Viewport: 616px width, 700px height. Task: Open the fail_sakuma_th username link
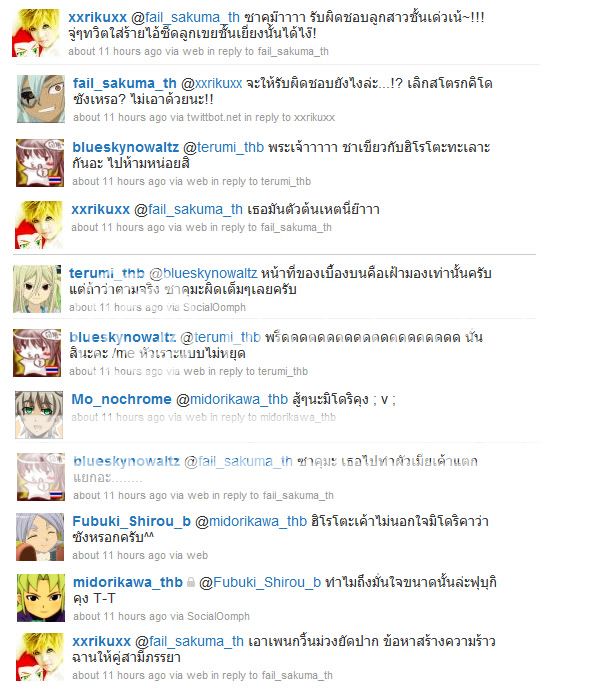[125, 83]
